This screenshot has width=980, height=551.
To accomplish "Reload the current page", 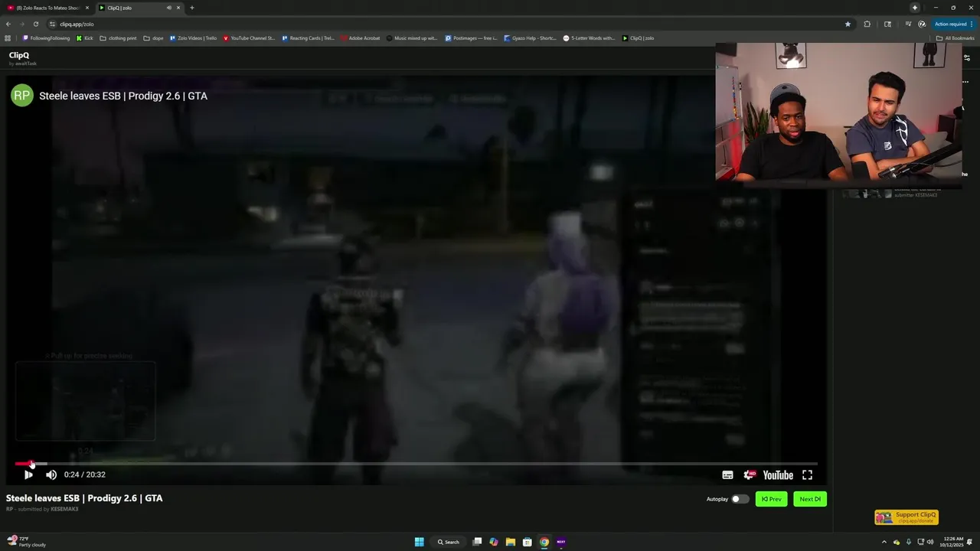I will [x=35, y=24].
